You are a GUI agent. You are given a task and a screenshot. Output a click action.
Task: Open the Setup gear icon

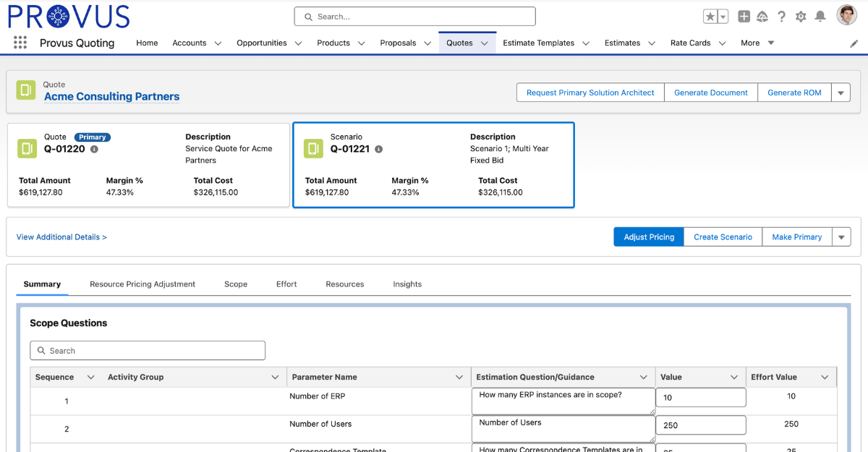pos(801,17)
